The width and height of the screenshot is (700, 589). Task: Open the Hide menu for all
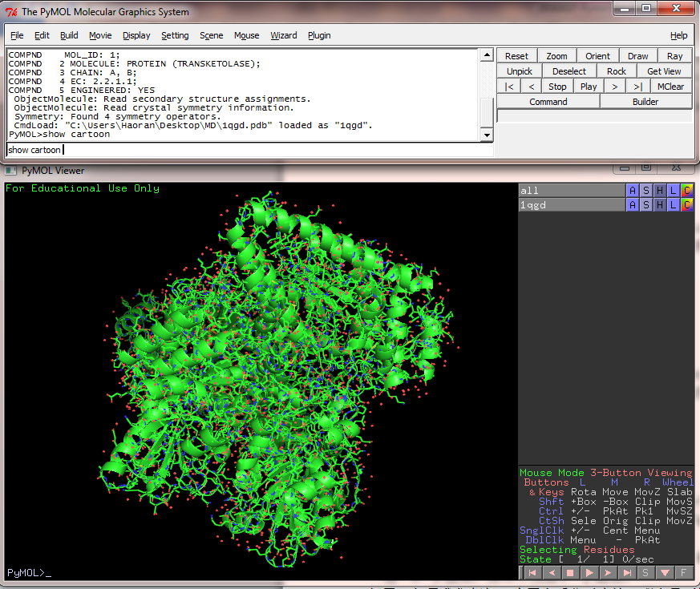659,191
